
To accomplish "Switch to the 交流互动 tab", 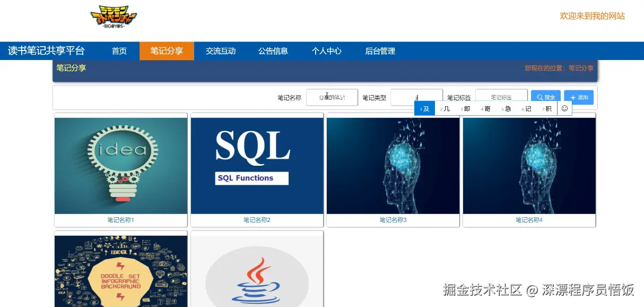I will pos(221,50).
